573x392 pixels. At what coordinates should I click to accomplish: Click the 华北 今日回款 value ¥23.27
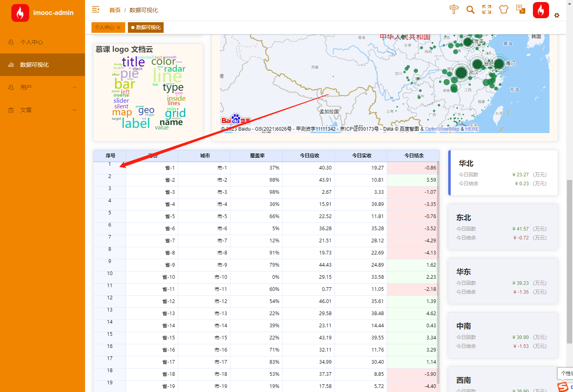click(520, 175)
